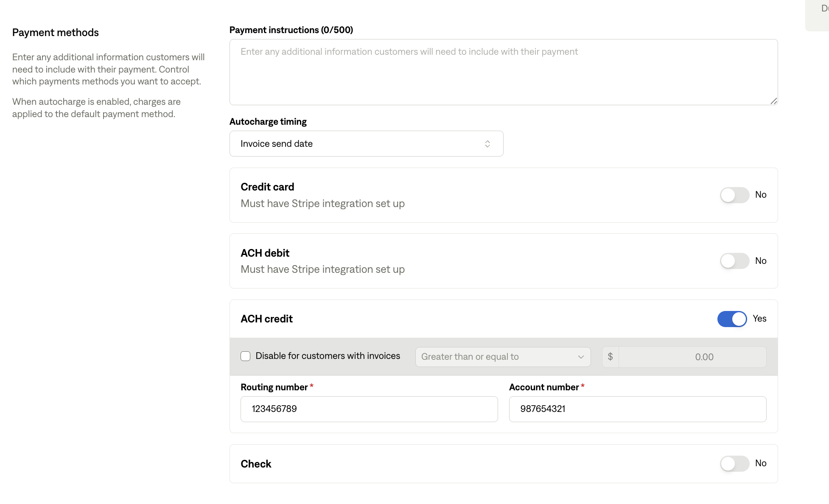Enable the Credit card payment toggle
The width and height of the screenshot is (829, 504).
734,195
